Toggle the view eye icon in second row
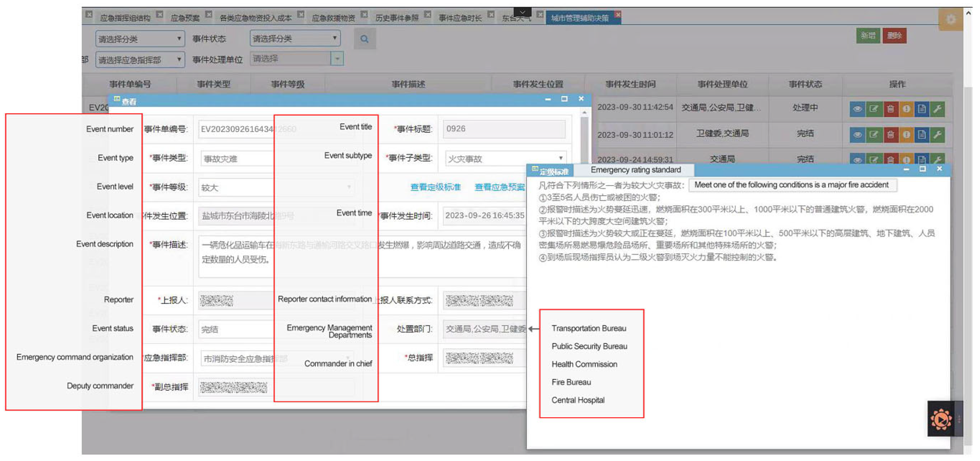This screenshot has width=980, height=461. click(857, 135)
